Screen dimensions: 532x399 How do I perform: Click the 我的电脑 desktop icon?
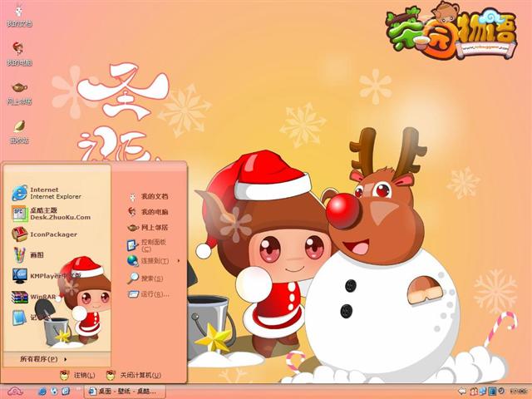(x=19, y=53)
